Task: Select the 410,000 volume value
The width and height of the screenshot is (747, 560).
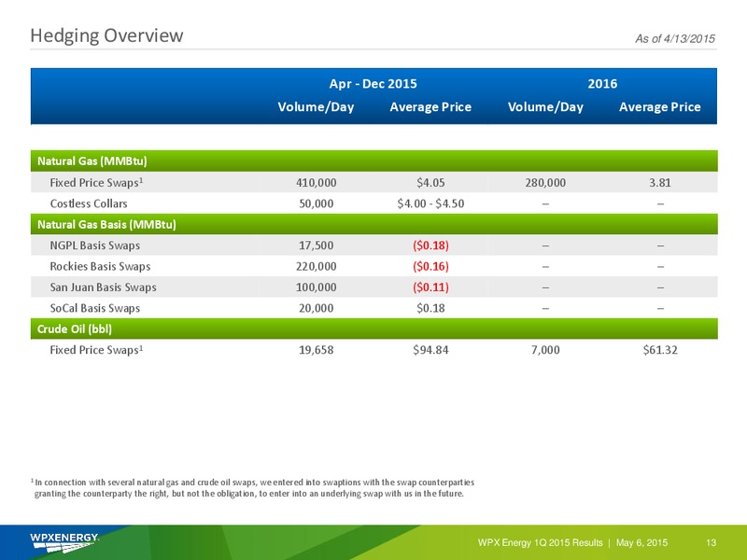Action: (316, 182)
